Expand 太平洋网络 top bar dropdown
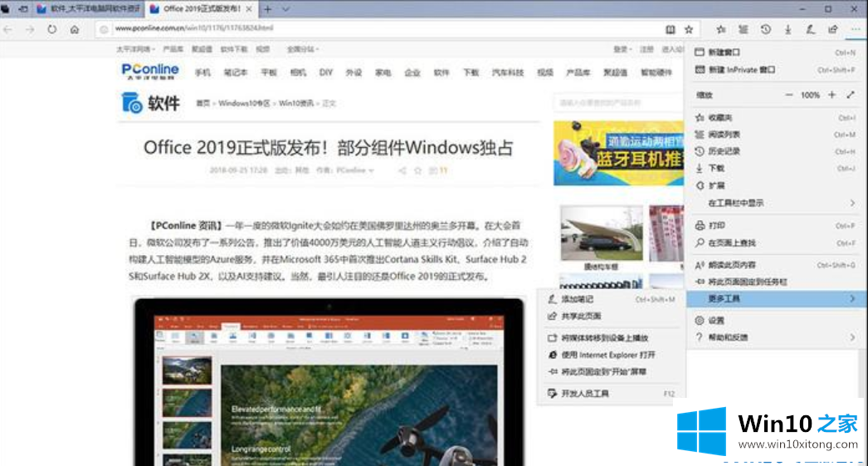The image size is (868, 466). [135, 49]
